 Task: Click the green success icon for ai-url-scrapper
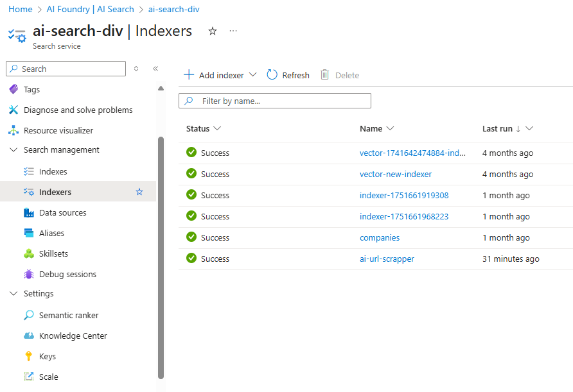point(191,259)
